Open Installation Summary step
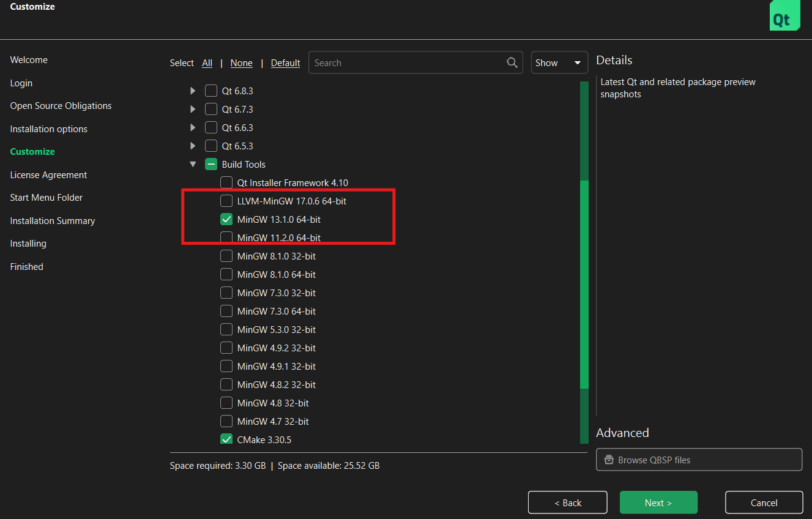The width and height of the screenshot is (812, 519). (x=53, y=220)
